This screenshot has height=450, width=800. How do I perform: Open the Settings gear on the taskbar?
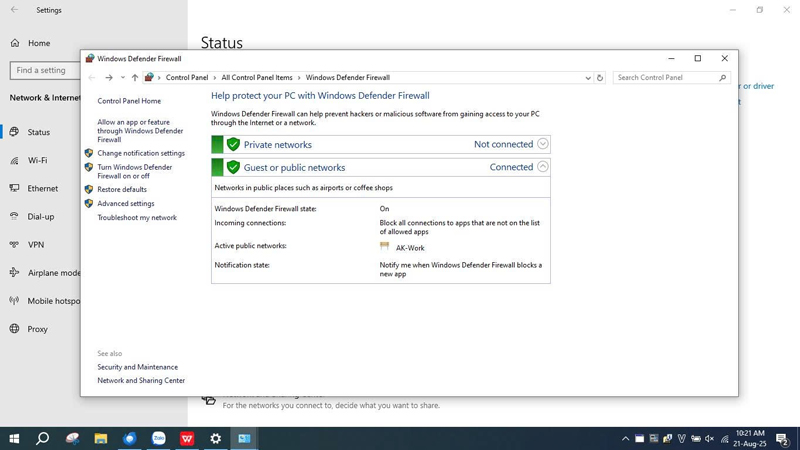coord(216,438)
